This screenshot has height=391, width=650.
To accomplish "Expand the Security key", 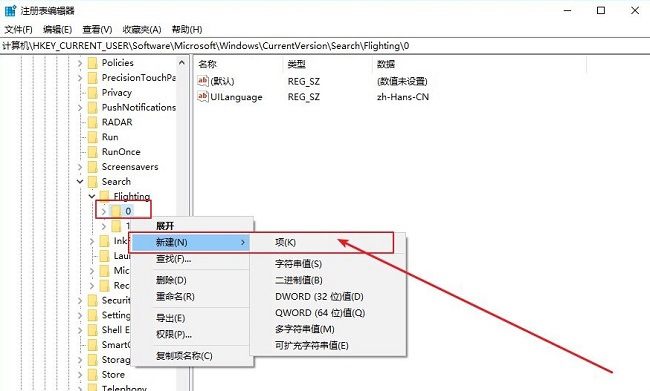I will point(80,301).
